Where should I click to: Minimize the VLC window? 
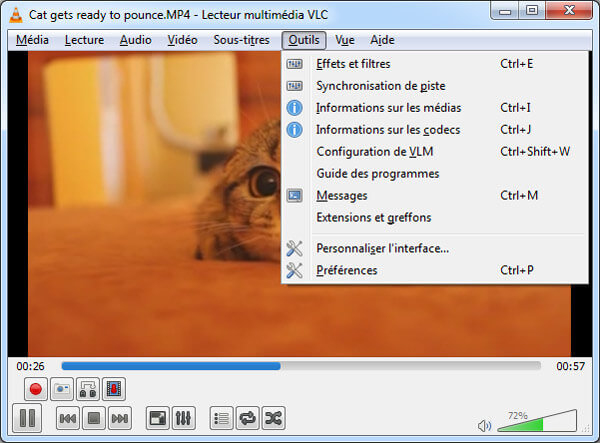[505, 11]
